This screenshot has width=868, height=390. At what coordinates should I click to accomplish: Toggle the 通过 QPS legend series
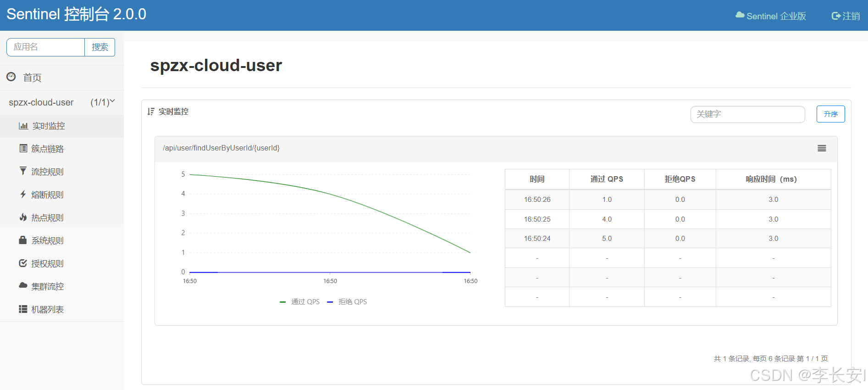[300, 302]
